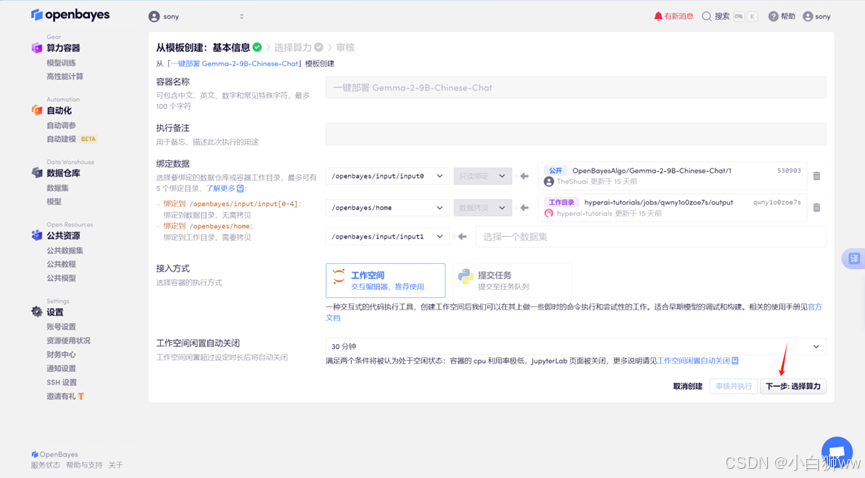
Task: Open the 了解更多 link
Action: click(225, 188)
